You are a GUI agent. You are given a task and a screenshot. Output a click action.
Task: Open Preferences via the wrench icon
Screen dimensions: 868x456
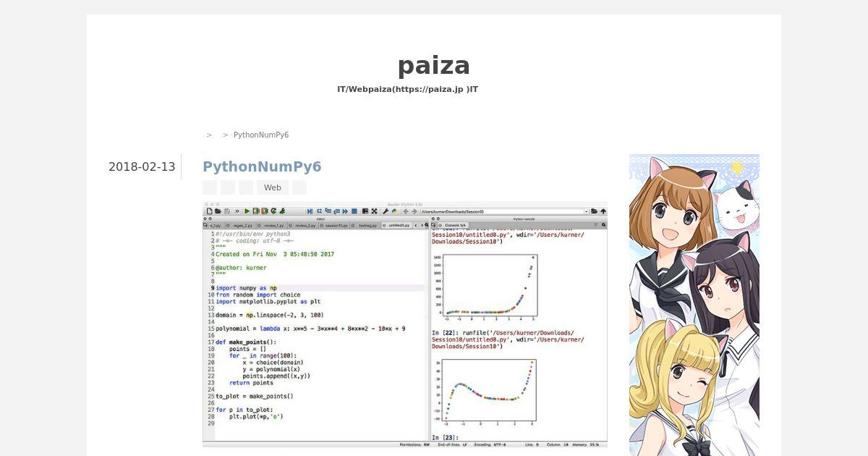coord(386,211)
